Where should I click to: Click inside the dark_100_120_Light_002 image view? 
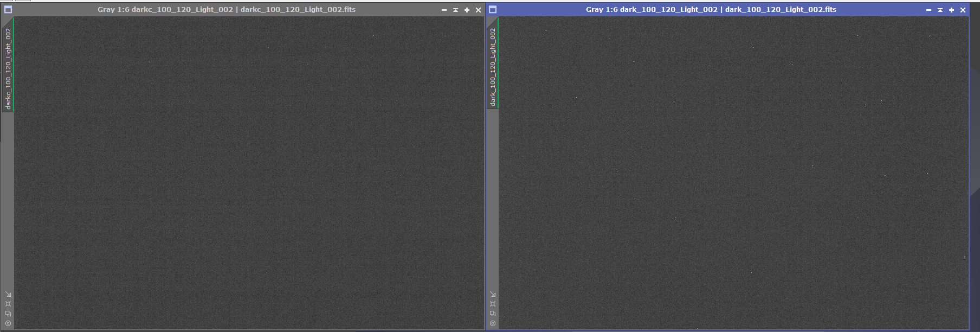pyautogui.click(x=733, y=173)
